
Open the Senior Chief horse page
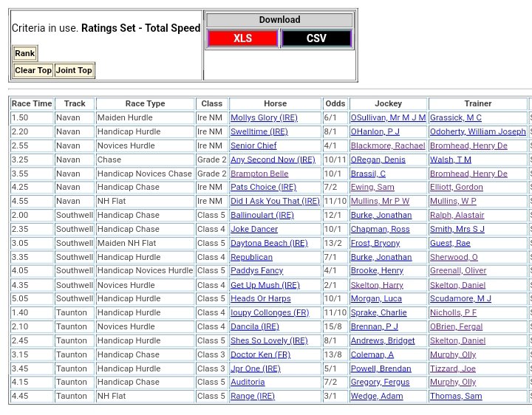point(253,146)
